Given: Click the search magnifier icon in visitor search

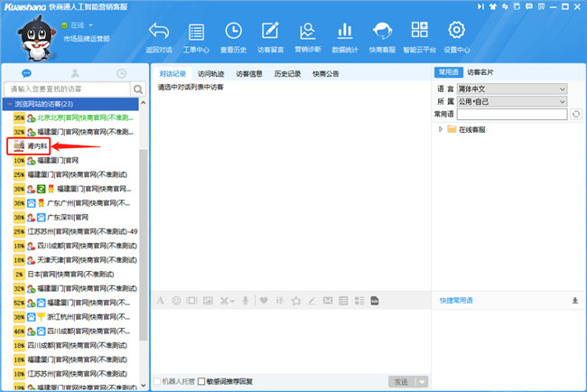Looking at the screenshot, I should point(138,89).
